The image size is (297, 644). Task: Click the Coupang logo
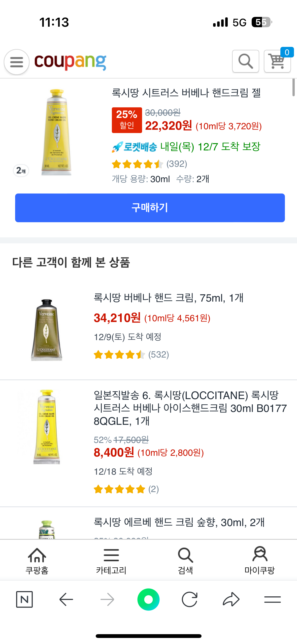coord(70,62)
